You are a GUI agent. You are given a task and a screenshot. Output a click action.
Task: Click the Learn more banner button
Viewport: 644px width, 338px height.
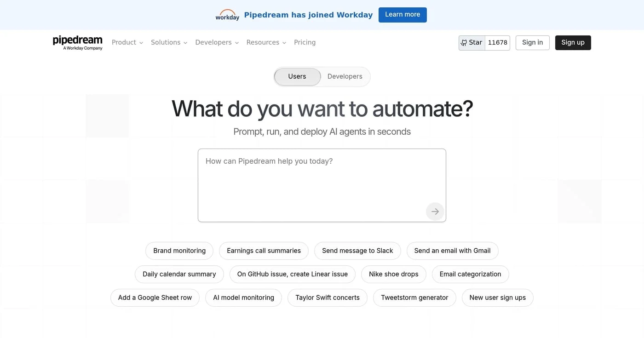[x=402, y=15]
